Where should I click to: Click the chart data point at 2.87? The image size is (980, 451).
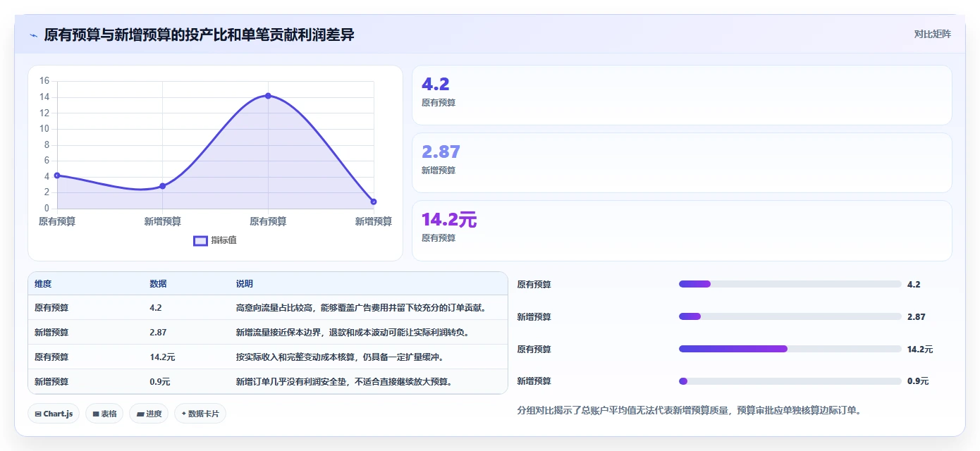click(x=162, y=186)
